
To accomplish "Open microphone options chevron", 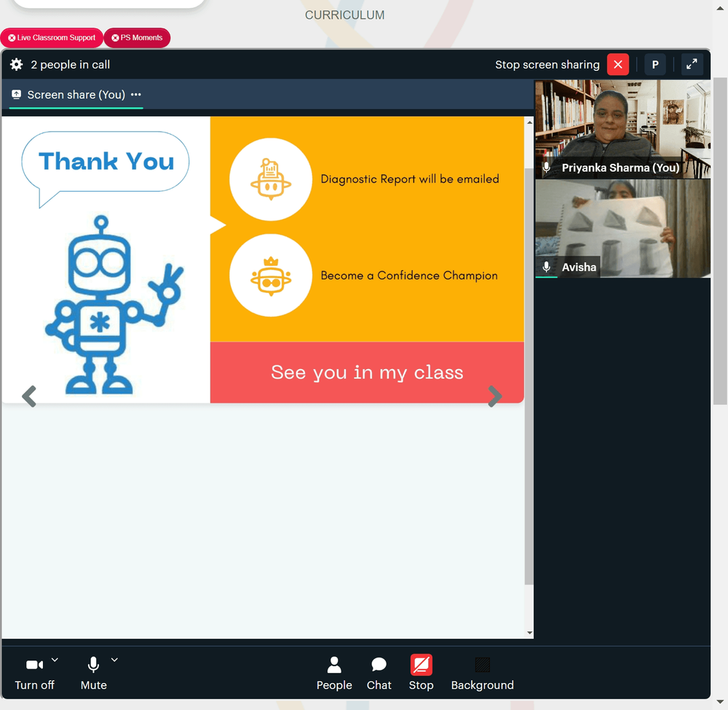I will click(115, 660).
